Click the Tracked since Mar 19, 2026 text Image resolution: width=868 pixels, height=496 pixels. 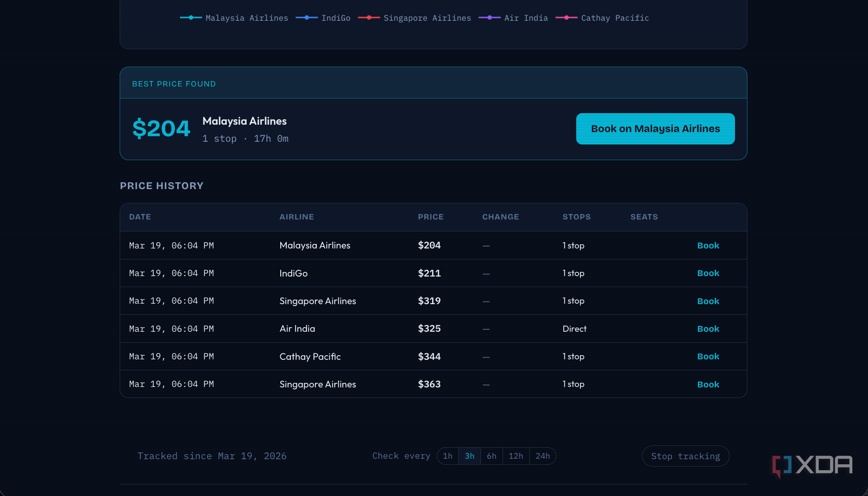point(212,456)
